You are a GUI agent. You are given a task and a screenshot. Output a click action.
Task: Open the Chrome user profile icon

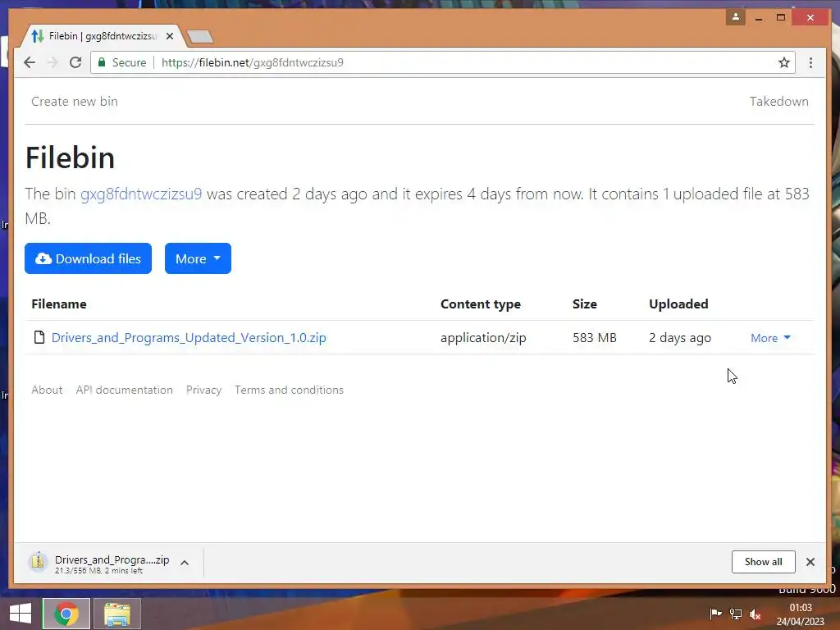click(736, 17)
